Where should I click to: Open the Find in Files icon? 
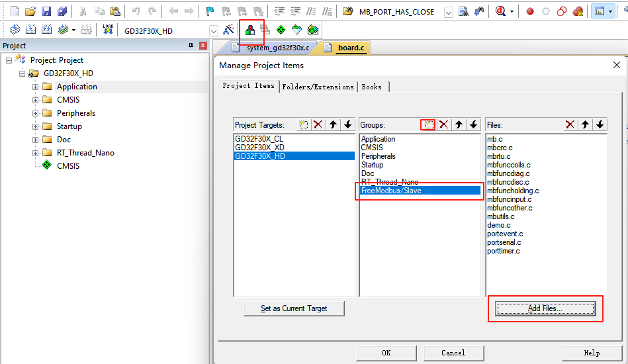(348, 11)
